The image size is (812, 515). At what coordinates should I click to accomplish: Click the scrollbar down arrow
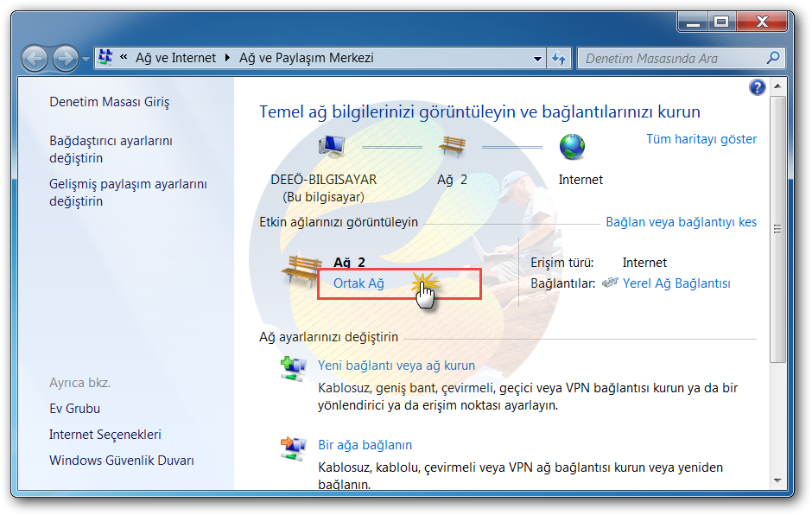[777, 480]
